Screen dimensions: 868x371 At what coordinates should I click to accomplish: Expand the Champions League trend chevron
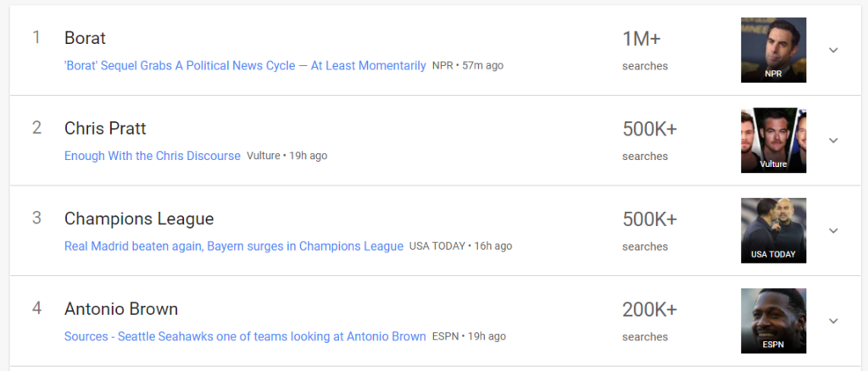(x=833, y=230)
